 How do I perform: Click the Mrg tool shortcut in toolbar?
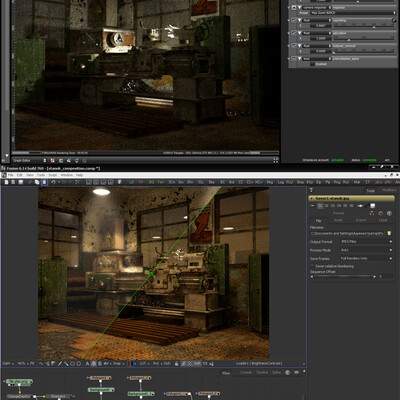[x=270, y=182]
